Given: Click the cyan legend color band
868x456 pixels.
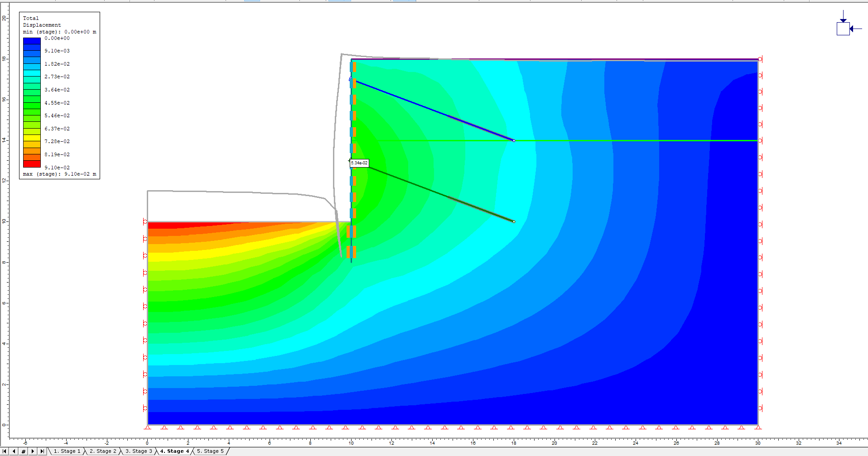Looking at the screenshot, I should click(x=32, y=73).
